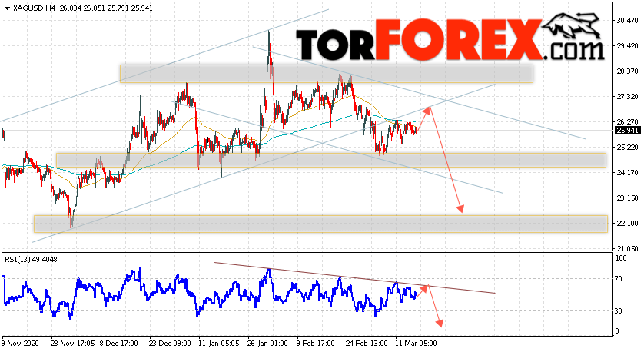Viewport: 644px width, 352px height.
Task: Click the 9 Nov 2020 time marker
Action: click(21, 343)
